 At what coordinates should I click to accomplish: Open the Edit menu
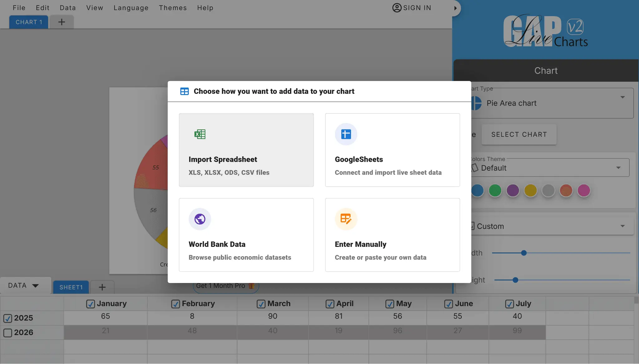43,8
